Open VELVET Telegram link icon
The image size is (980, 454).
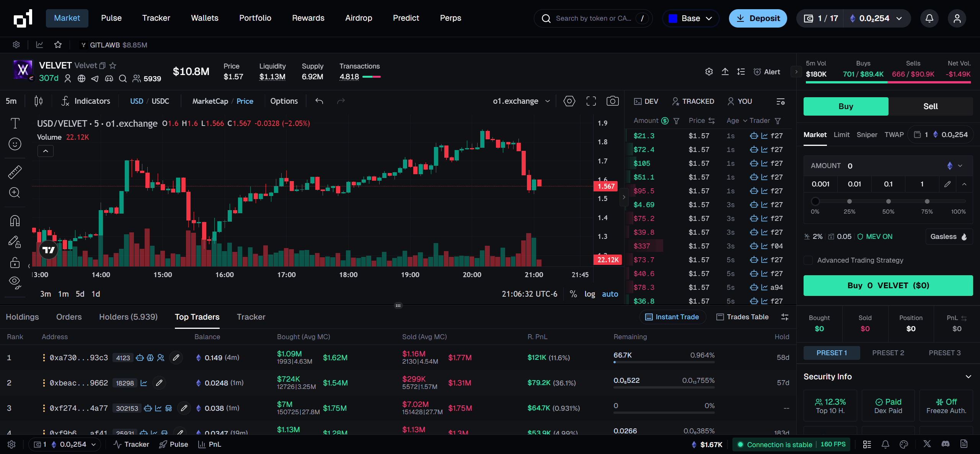pos(95,78)
